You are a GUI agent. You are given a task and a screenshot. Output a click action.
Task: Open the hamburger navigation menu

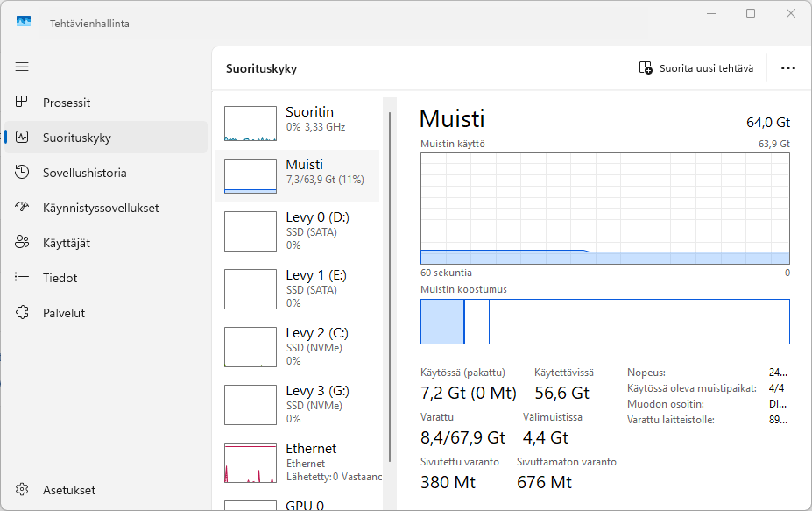point(22,67)
